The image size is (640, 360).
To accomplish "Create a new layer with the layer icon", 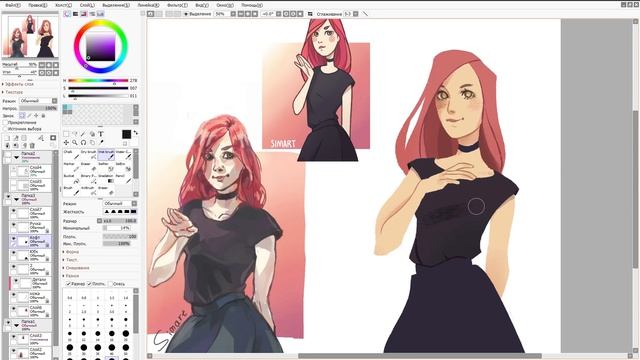I will pos(7,138).
